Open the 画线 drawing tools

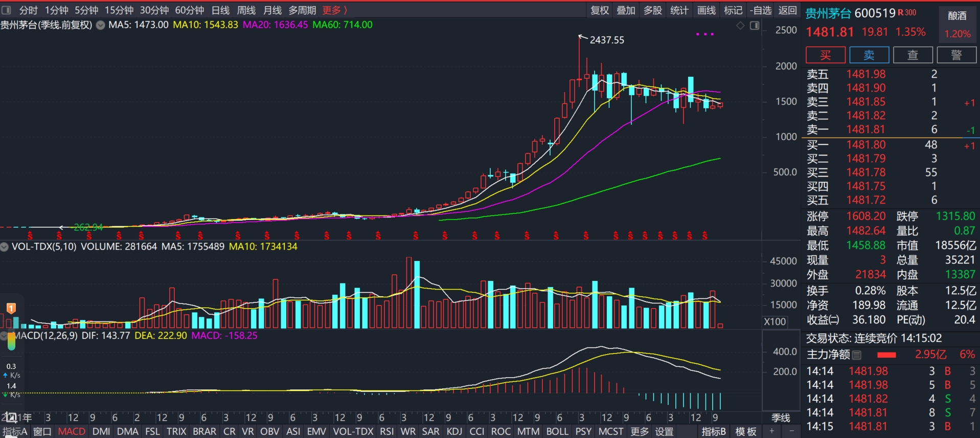(706, 10)
